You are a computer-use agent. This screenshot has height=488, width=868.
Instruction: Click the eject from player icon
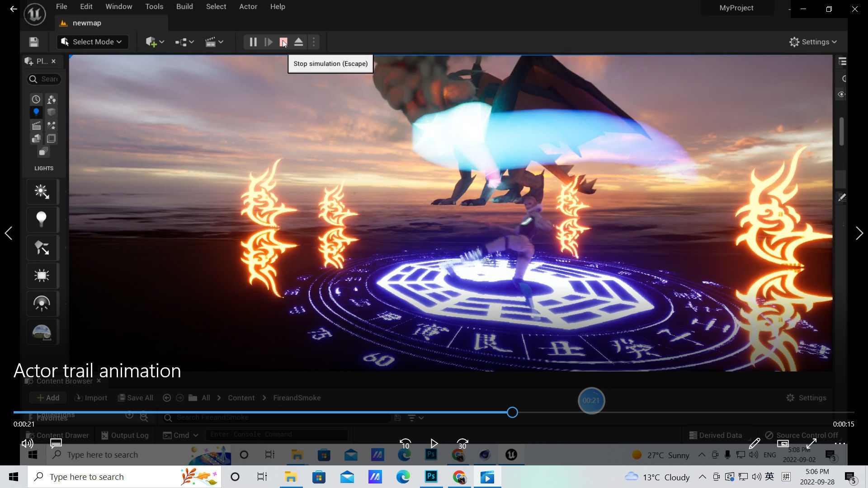(298, 42)
